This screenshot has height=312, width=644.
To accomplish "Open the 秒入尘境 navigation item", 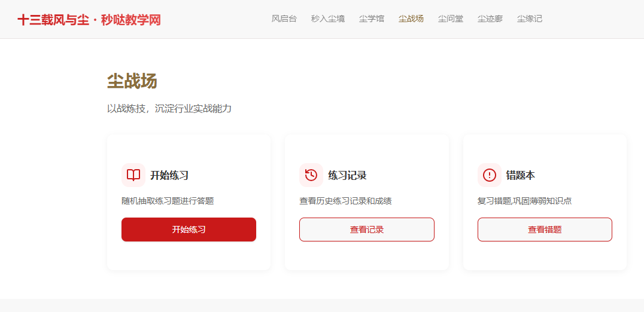I will point(328,19).
